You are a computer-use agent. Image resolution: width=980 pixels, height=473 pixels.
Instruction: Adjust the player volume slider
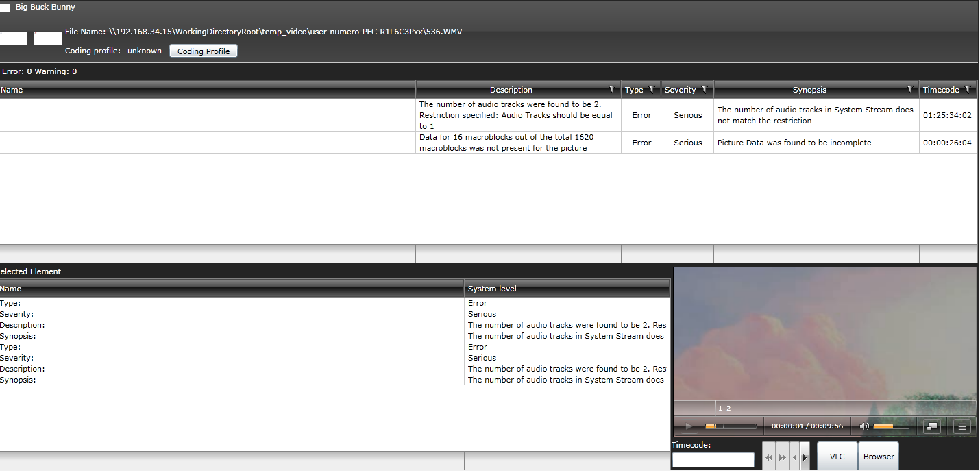pos(891,426)
